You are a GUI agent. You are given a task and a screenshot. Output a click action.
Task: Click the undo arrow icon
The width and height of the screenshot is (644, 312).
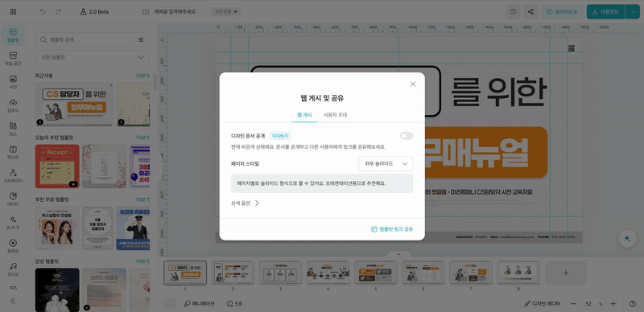[x=43, y=12]
